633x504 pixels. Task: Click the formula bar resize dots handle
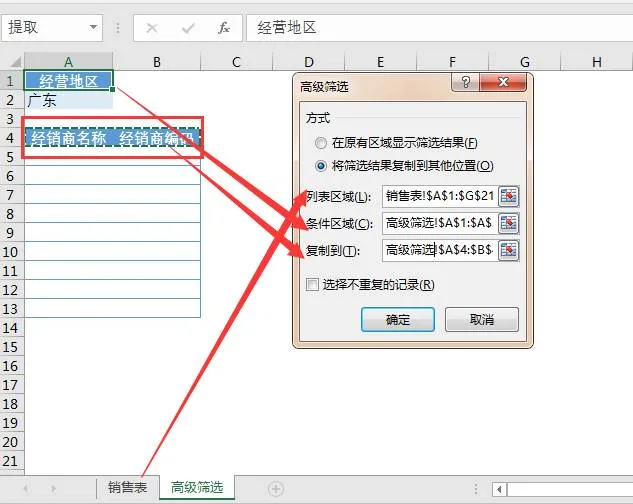(118, 28)
